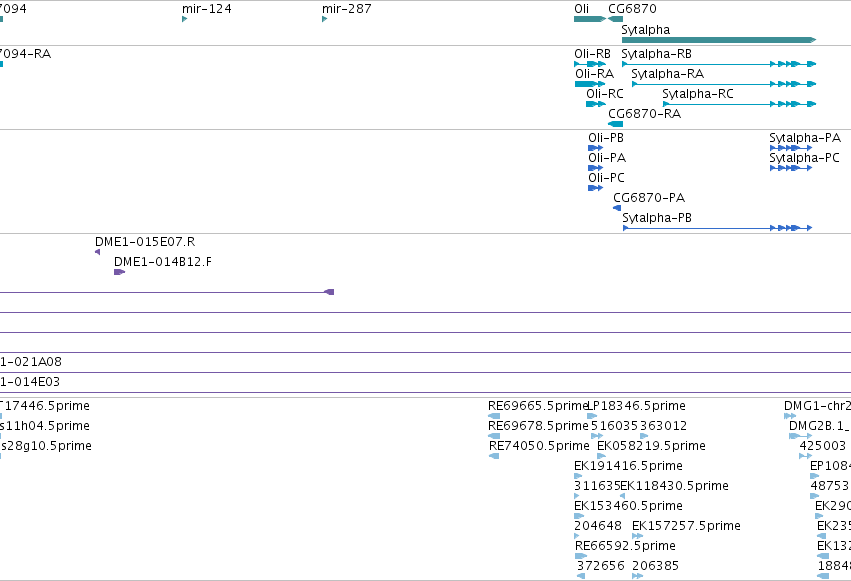Screen dimensions: 851x581
Task: Select the 204648 EST label
Action: tap(598, 526)
